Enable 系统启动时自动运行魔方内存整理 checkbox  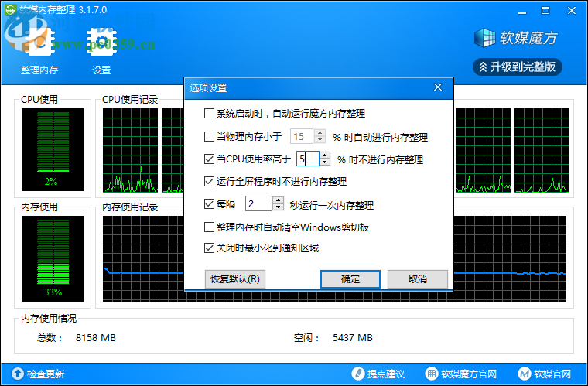tap(209, 113)
